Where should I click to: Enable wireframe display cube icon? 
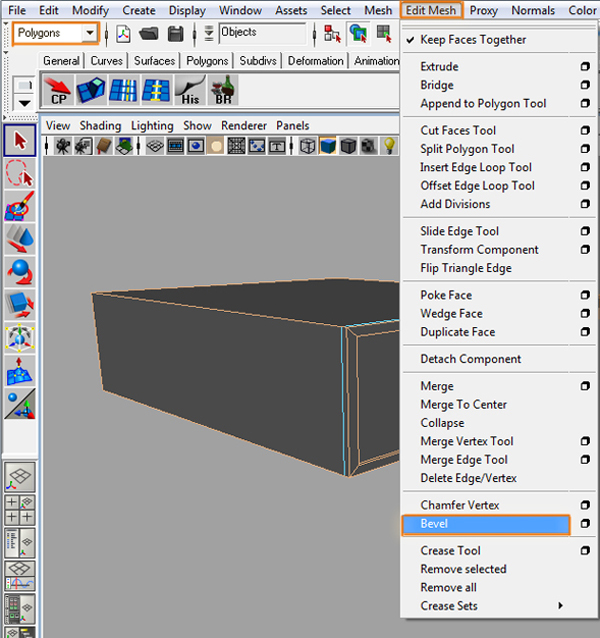(x=308, y=146)
